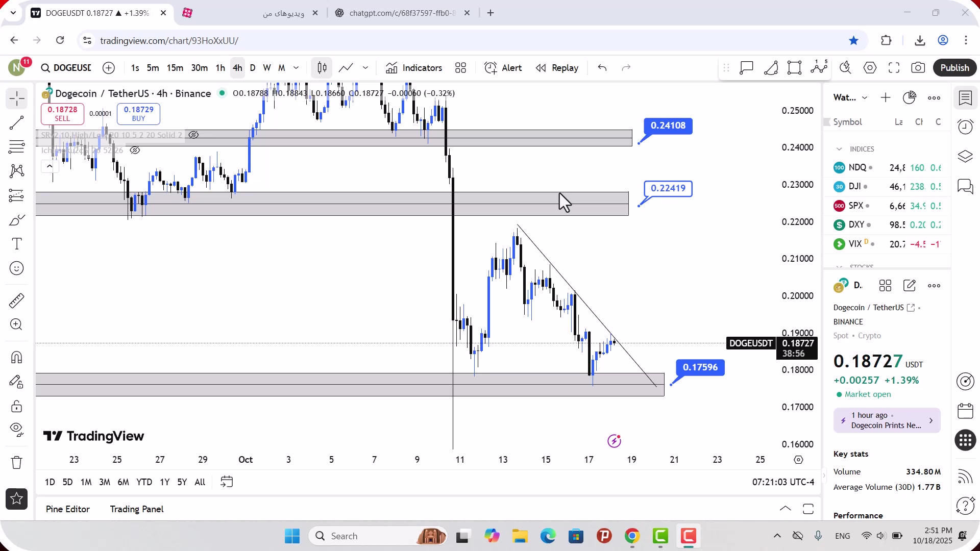Open the candlestick chart type menu
Viewport: 980px width, 551px height.
click(x=322, y=68)
